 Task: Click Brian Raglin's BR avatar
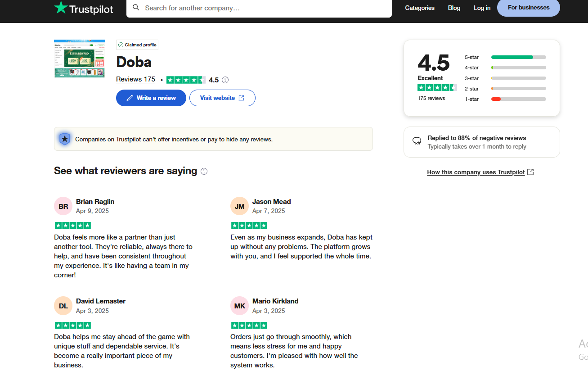coord(63,206)
